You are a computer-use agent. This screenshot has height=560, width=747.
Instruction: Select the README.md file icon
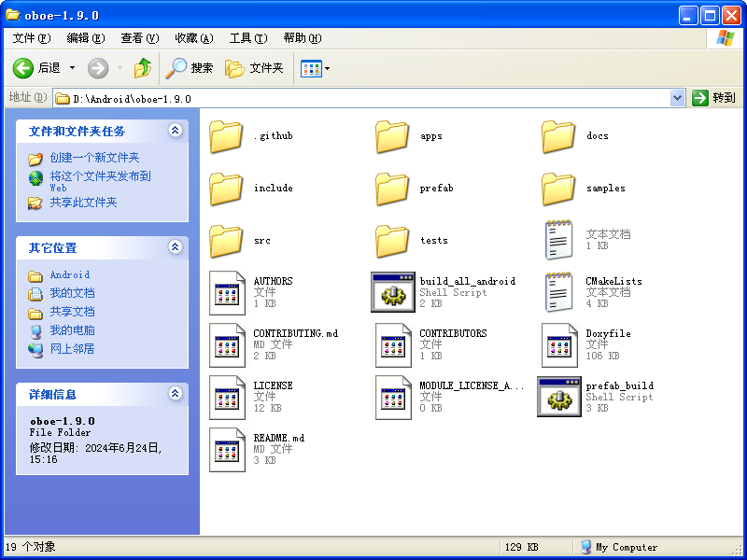(x=227, y=450)
